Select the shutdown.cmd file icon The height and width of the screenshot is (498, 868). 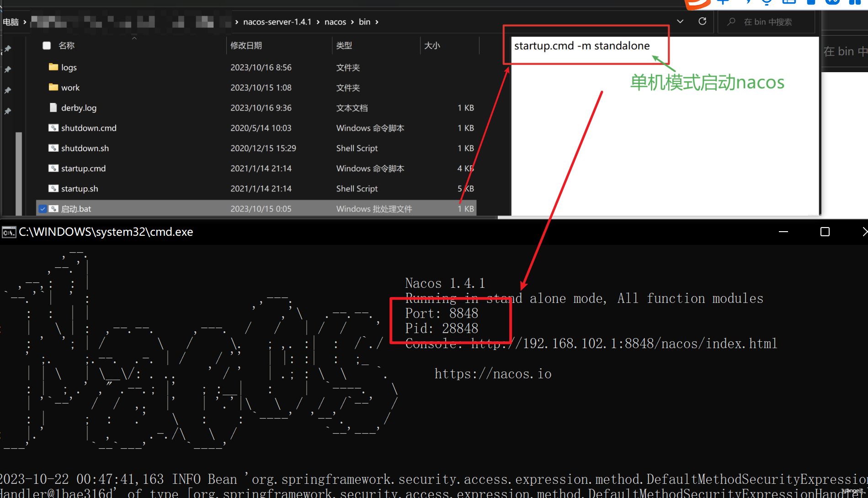pos(53,128)
